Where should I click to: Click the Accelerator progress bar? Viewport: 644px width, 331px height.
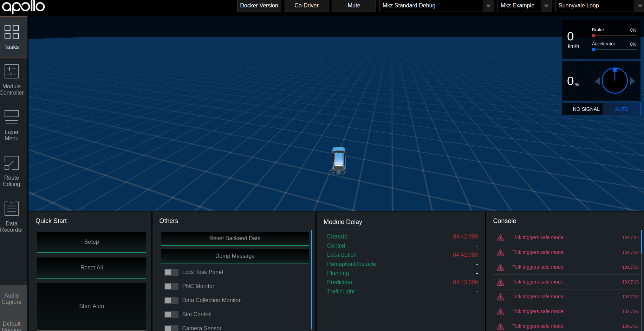614,50
